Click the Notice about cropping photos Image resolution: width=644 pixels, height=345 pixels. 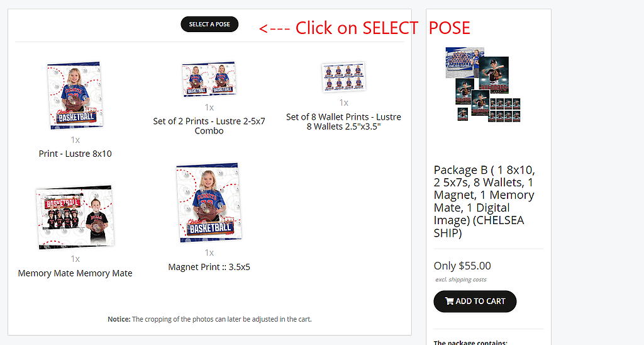point(209,319)
